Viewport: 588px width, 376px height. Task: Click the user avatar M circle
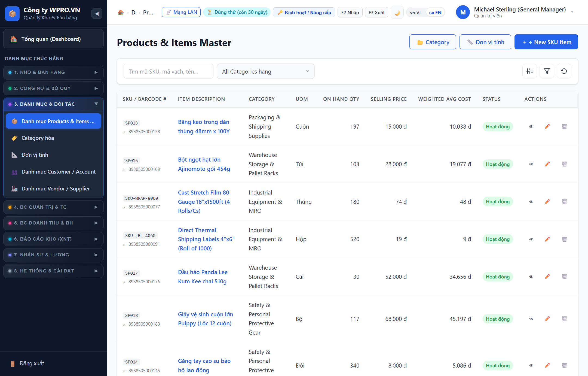[x=463, y=13]
